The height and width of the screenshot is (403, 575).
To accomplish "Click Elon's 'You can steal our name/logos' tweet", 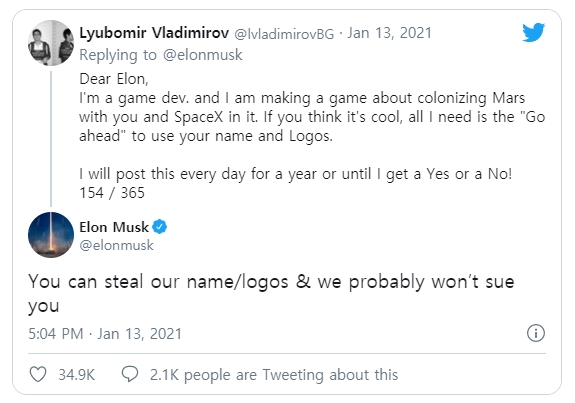I will [x=271, y=293].
